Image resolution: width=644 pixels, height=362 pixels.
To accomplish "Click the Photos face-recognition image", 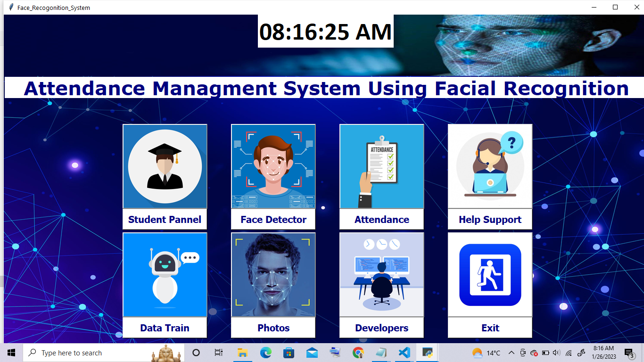I will pos(273,274).
